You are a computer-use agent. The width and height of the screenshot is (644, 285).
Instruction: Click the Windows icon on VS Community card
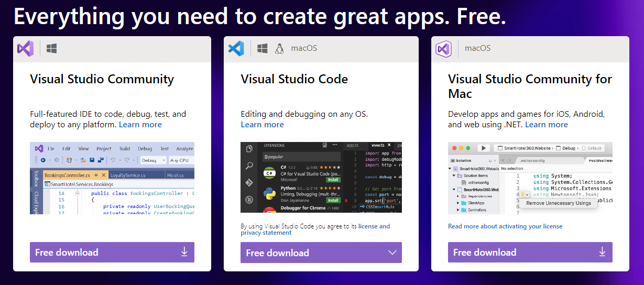51,49
